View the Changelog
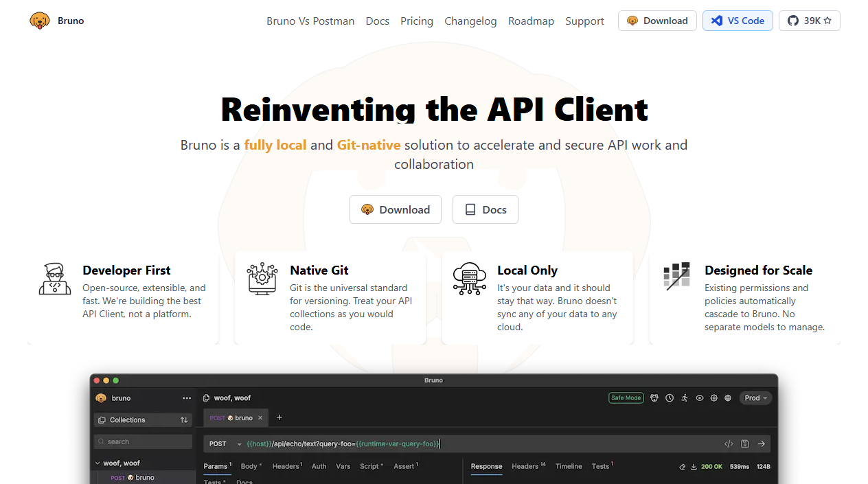Screen dimensions: 868x484 click(x=470, y=21)
